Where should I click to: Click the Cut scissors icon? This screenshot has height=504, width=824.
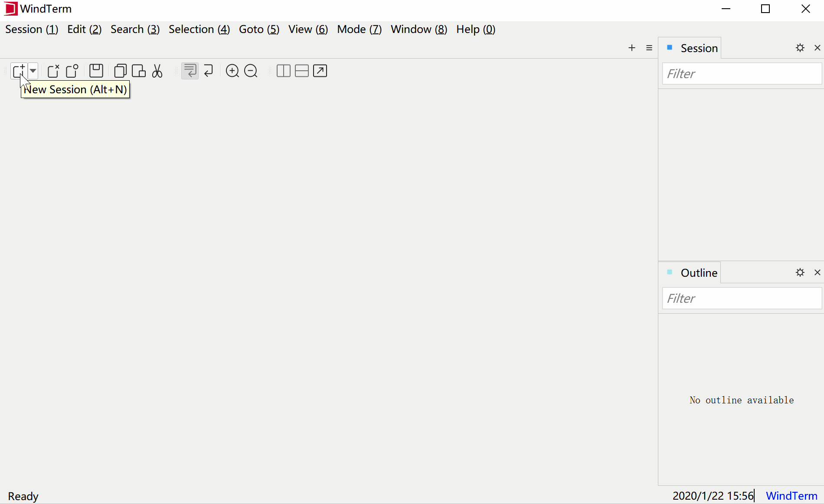pos(157,71)
